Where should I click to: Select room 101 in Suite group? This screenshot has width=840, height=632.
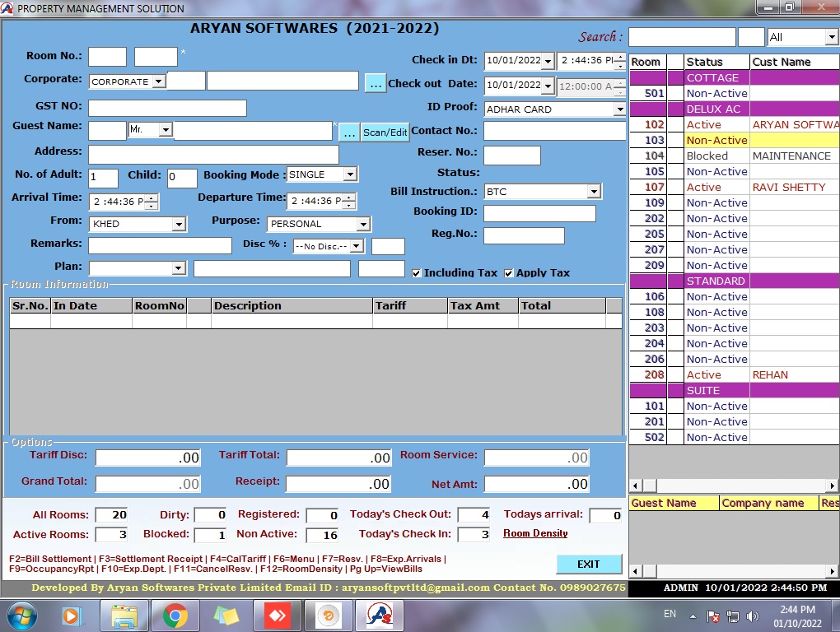735,407
